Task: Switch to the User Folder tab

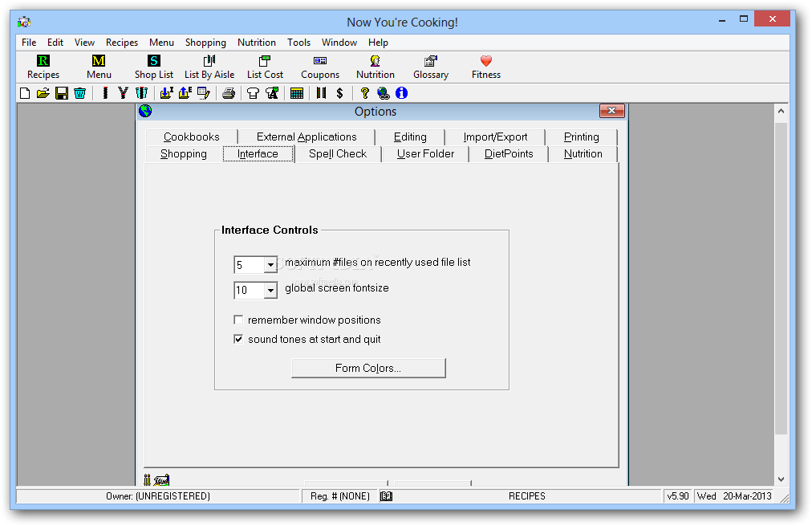Action: (426, 154)
